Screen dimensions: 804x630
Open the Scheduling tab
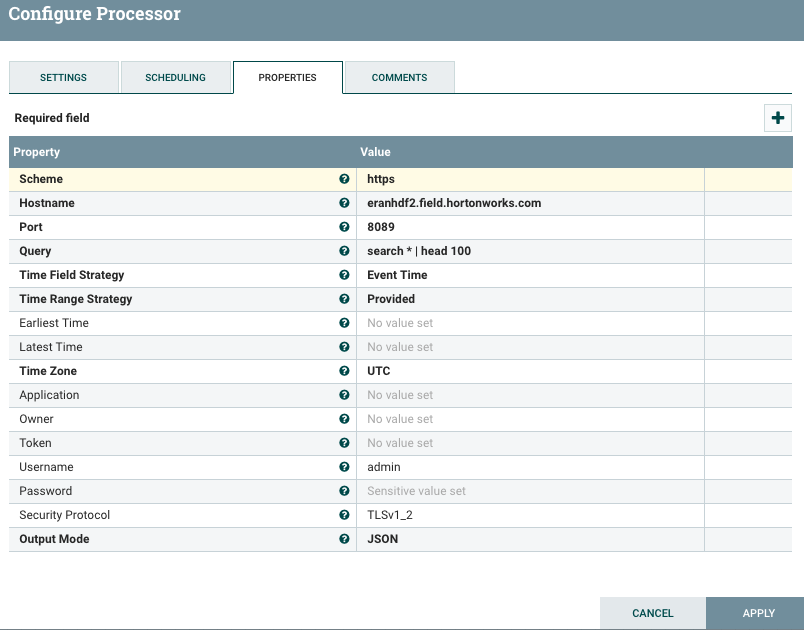point(175,77)
